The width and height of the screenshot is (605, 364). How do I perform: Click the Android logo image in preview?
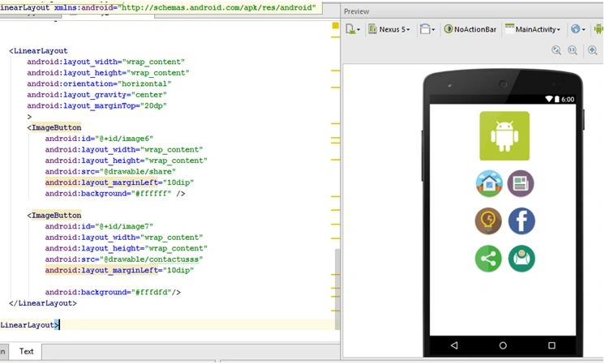pyautogui.click(x=504, y=135)
